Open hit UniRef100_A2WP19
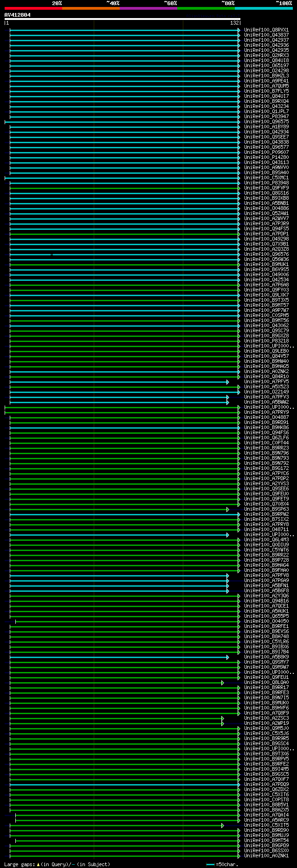Image resolution: width=297 pixels, height=868 pixels. click(x=266, y=723)
